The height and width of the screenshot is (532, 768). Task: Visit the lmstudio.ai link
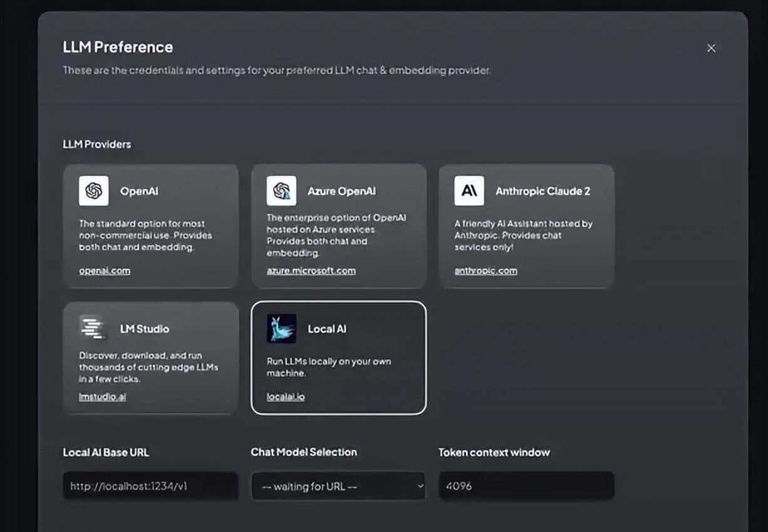tap(102, 396)
